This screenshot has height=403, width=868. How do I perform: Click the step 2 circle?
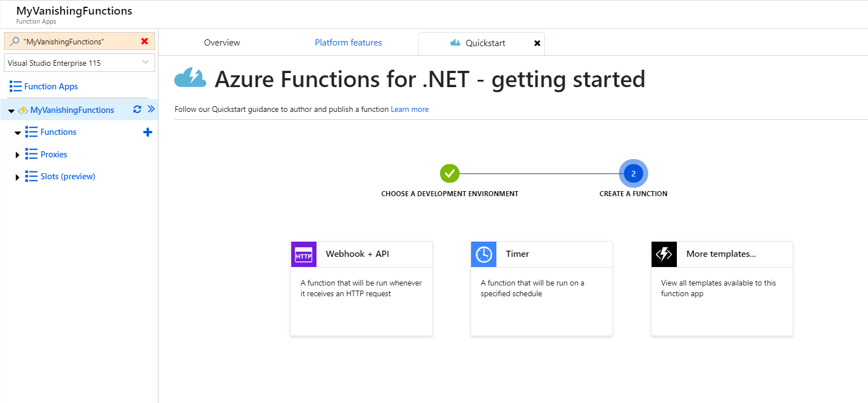coord(634,174)
